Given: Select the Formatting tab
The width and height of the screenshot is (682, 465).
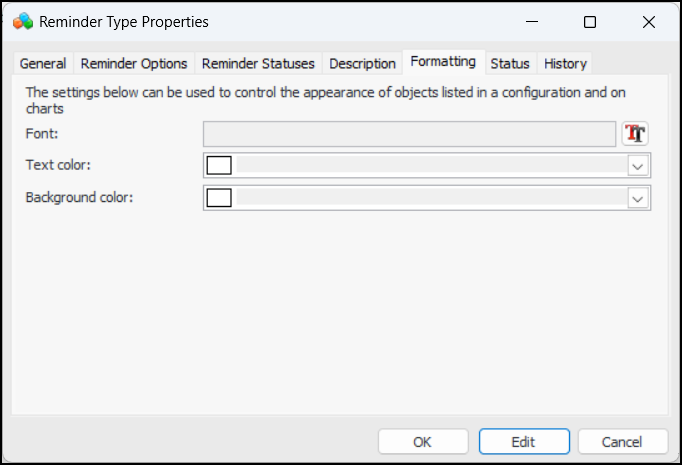Looking at the screenshot, I should pyautogui.click(x=443, y=62).
